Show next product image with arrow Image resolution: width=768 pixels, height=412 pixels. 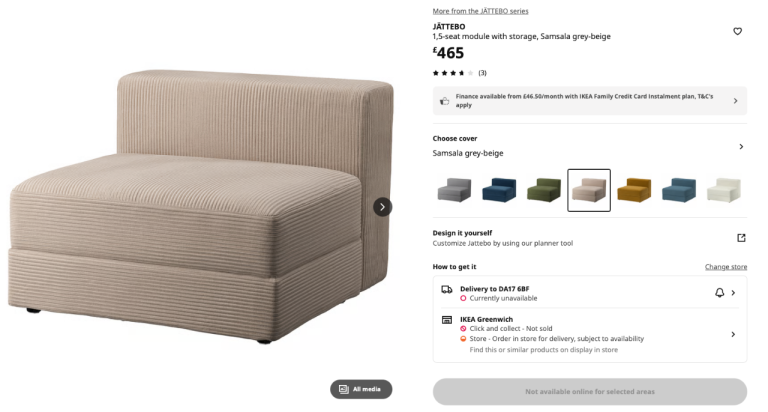click(383, 207)
